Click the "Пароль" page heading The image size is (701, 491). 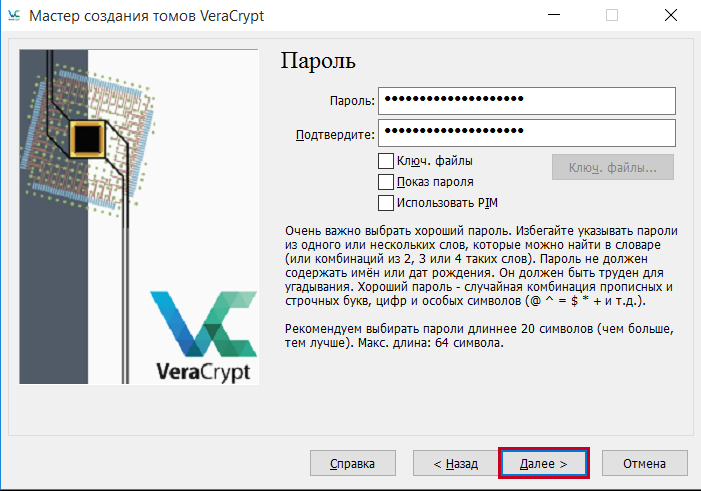click(x=317, y=61)
